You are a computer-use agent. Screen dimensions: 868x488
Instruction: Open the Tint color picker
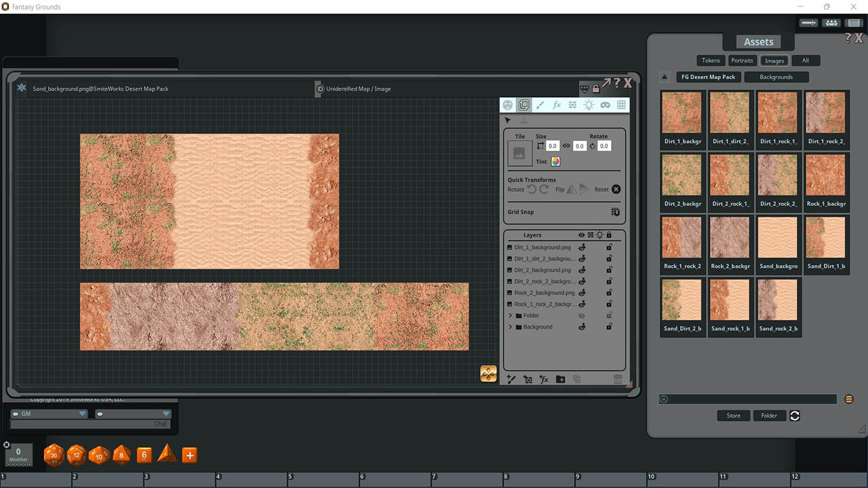point(555,161)
